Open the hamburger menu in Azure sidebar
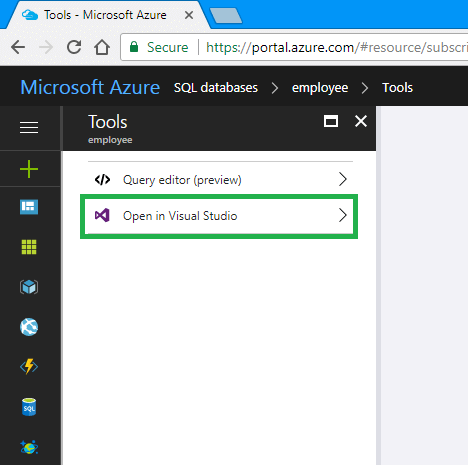468x465 pixels. [x=29, y=127]
